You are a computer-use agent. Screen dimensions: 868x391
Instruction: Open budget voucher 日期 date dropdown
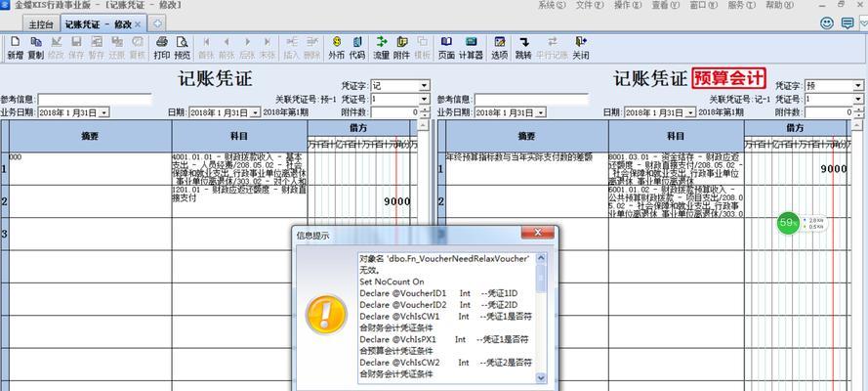click(689, 112)
